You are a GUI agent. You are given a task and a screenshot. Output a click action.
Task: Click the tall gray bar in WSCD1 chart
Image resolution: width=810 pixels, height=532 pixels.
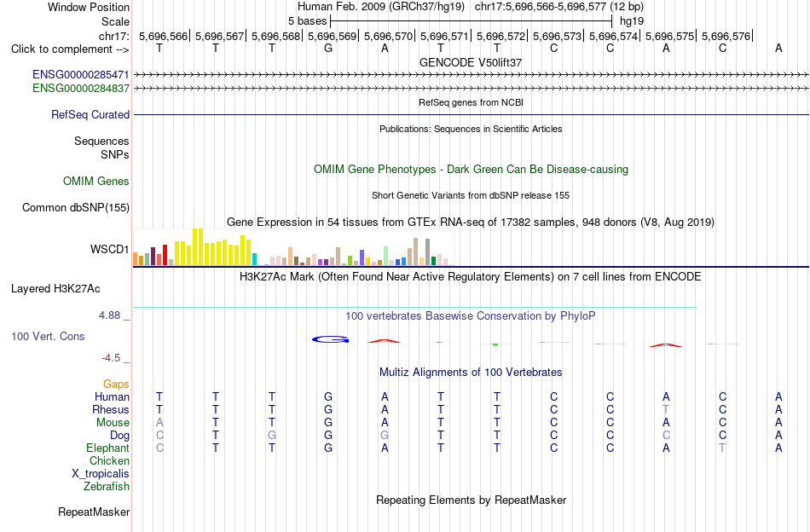tap(427, 252)
